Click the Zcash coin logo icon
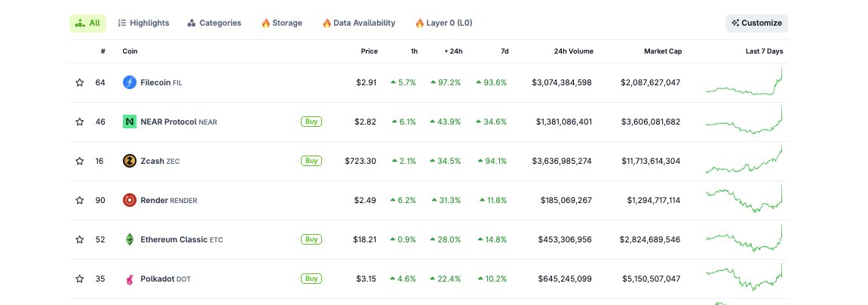Viewport: 868px width, 305px height. point(130,161)
